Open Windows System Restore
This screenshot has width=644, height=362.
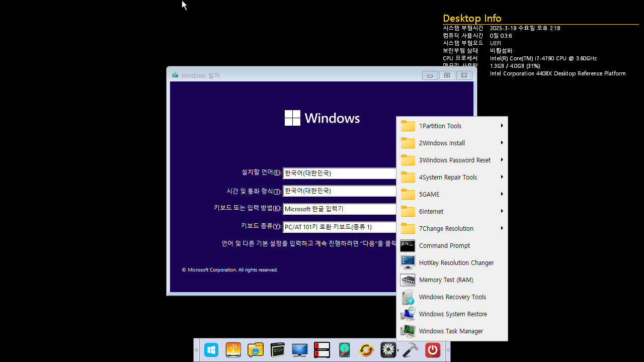click(x=452, y=314)
